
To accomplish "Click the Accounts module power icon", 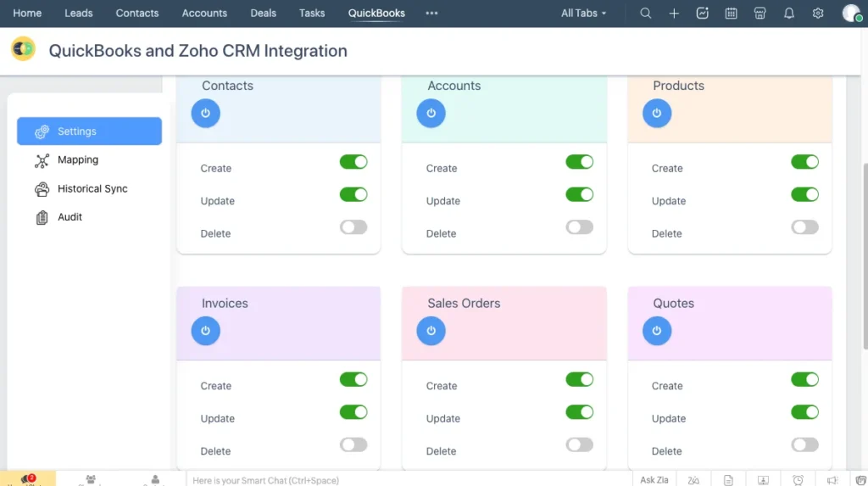I will 431,113.
